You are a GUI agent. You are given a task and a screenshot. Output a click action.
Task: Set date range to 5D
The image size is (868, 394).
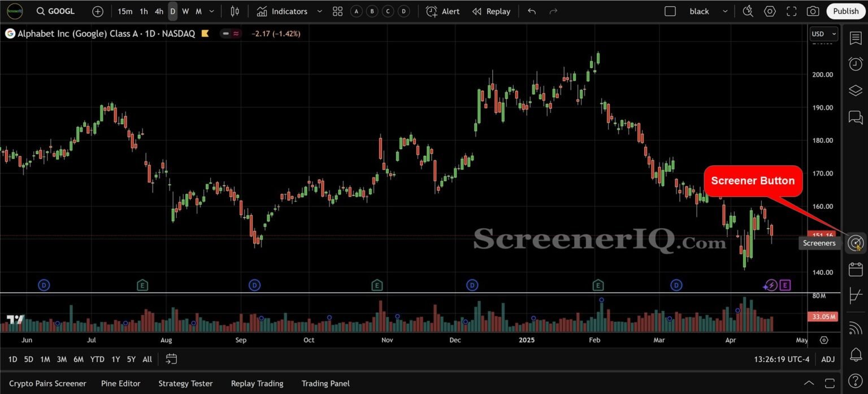click(28, 359)
